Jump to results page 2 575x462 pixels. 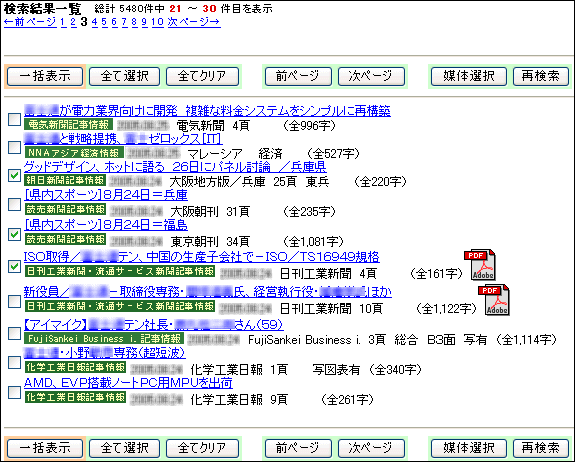point(73,22)
